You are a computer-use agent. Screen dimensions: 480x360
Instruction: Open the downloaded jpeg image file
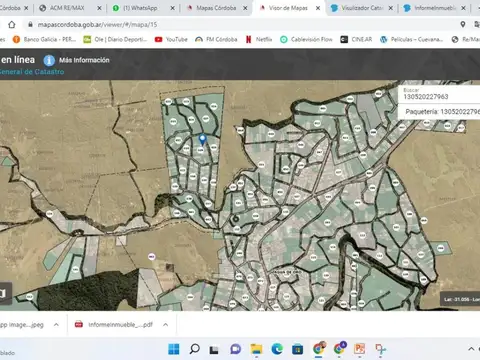[x=22, y=324]
